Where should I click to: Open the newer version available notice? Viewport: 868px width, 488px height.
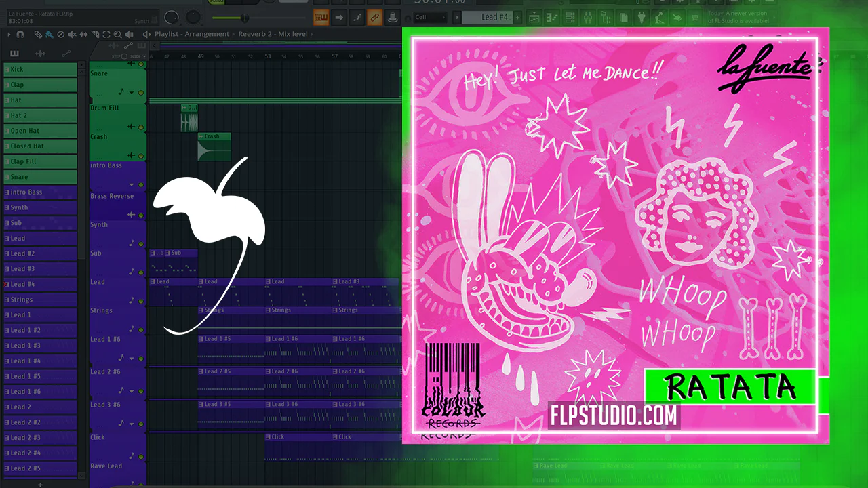[x=738, y=17]
